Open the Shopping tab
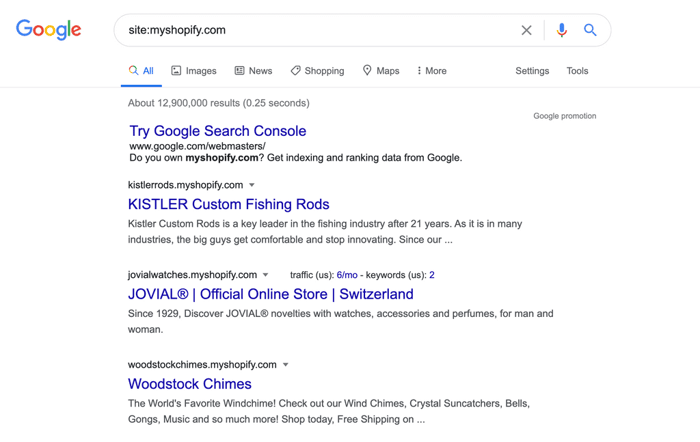Image resolution: width=700 pixels, height=442 pixels. 317,71
